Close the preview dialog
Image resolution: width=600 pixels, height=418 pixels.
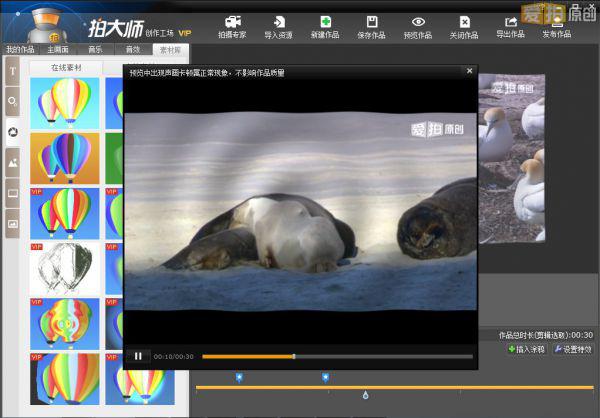tap(470, 71)
